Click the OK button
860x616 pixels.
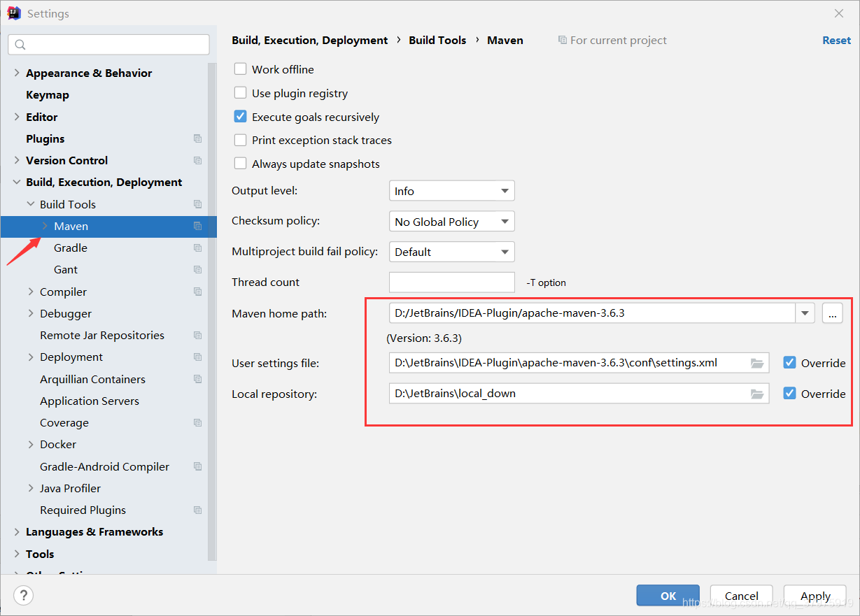coord(668,596)
